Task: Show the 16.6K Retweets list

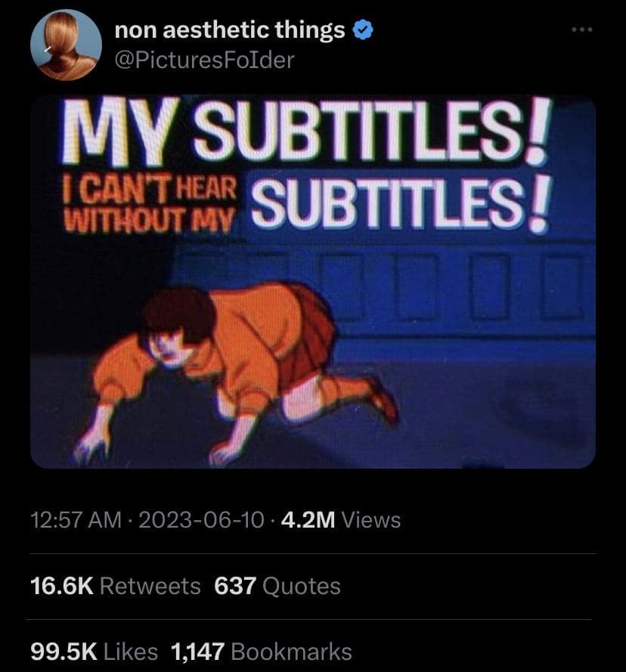Action: pos(116,586)
